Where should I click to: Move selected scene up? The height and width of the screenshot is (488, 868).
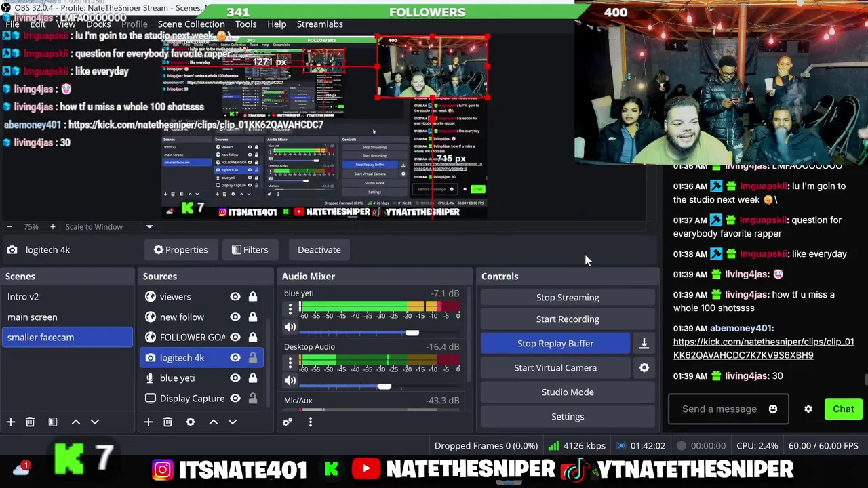click(76, 422)
